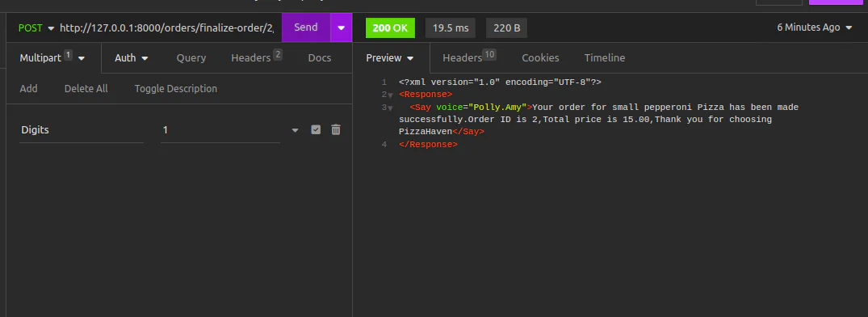Open the Timeline tab
The image size is (868, 317).
click(605, 57)
